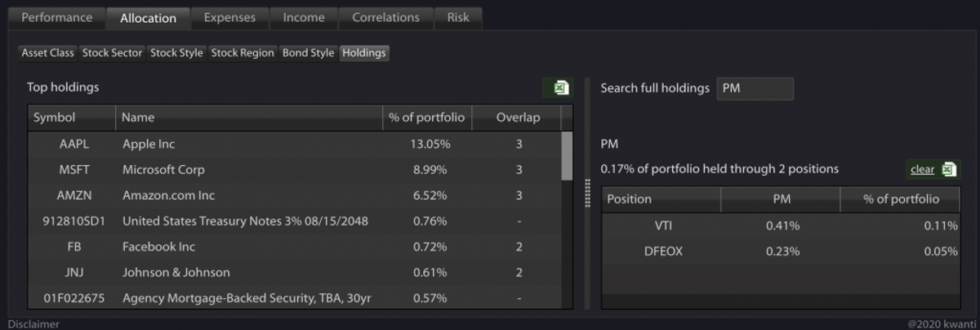This screenshot has height=330, width=980.
Task: Show Stock Sector allocation view
Action: [113, 52]
